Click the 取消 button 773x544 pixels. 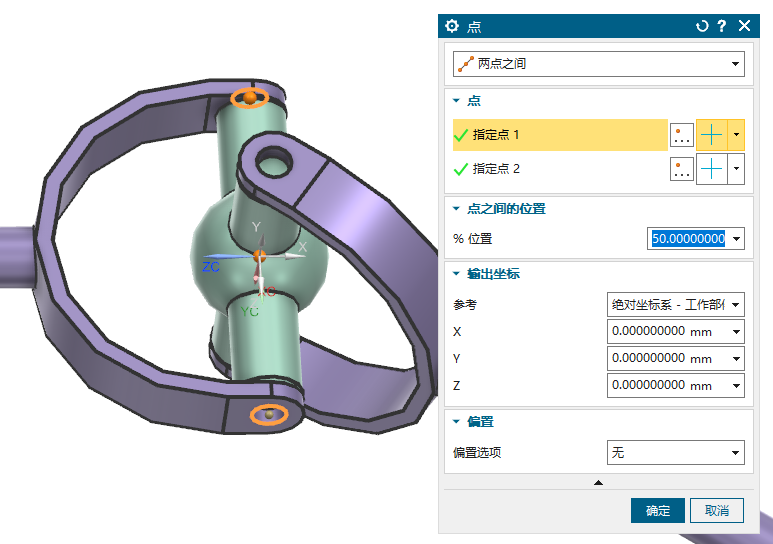tap(717, 511)
